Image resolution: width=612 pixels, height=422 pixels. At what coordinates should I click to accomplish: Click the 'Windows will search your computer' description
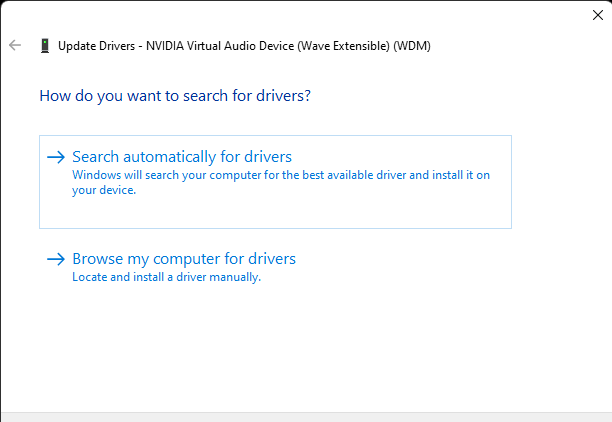click(280, 175)
